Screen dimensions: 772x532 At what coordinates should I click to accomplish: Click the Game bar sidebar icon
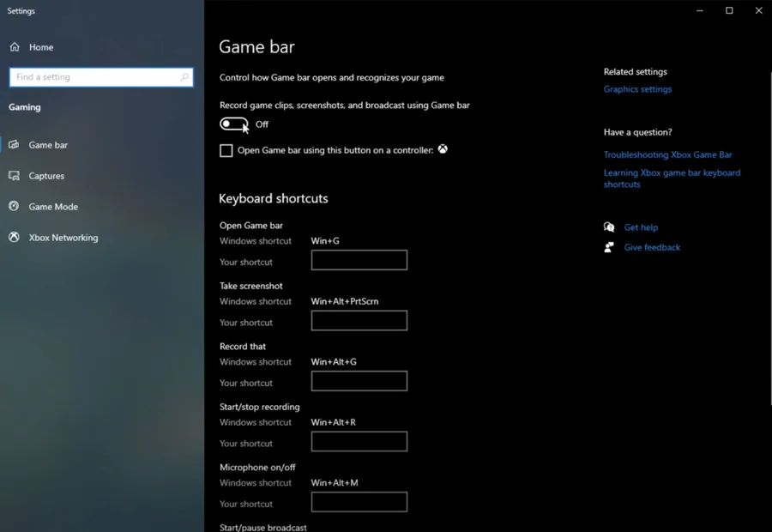pos(14,144)
